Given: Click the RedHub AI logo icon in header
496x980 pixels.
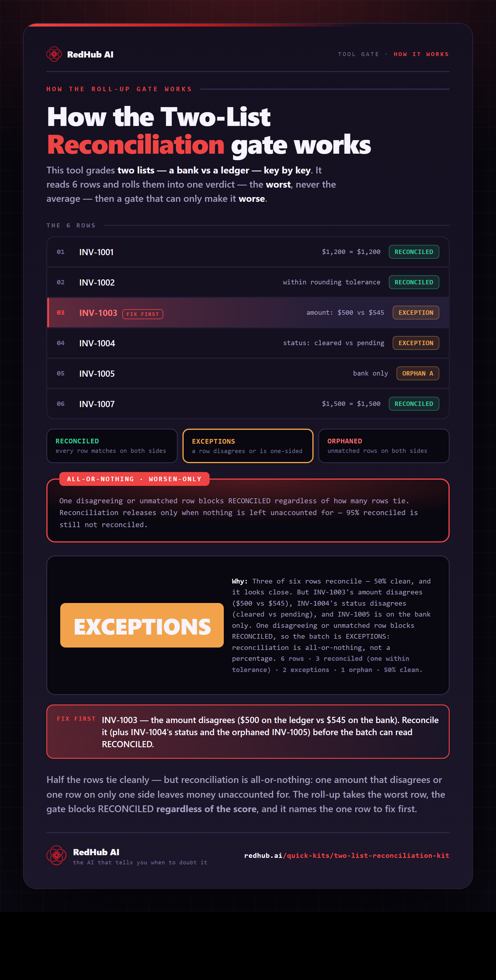Looking at the screenshot, I should coord(54,54).
